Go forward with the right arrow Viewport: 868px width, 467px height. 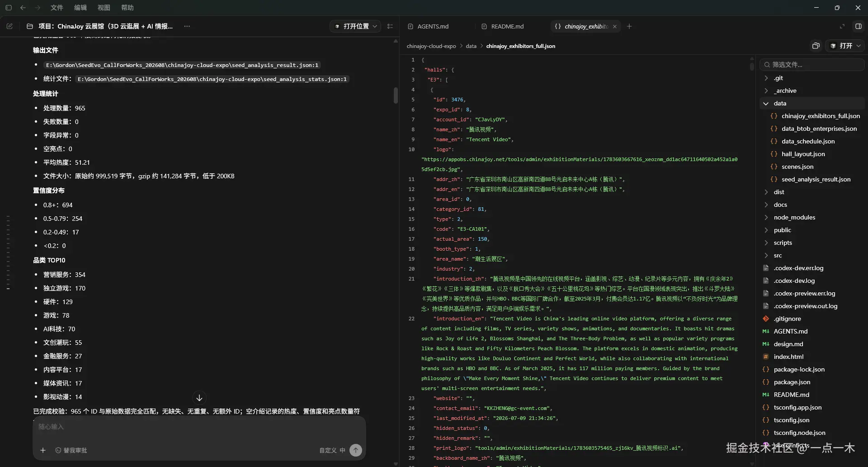point(38,8)
